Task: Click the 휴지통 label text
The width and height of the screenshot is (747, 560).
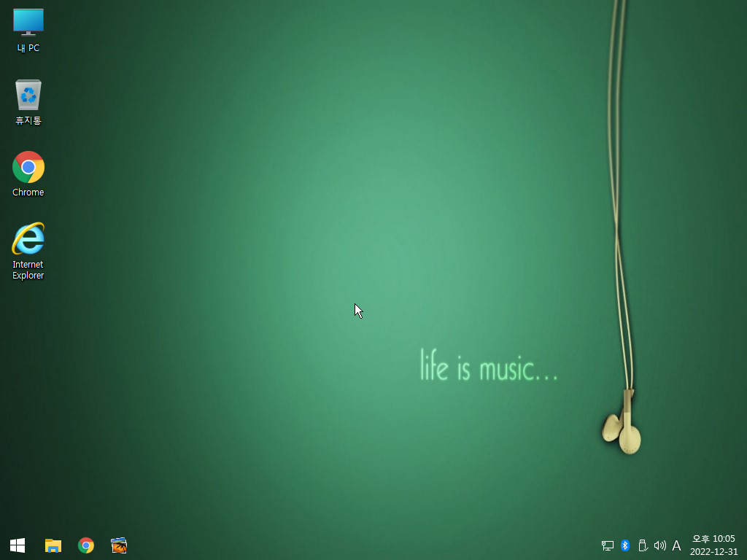Action: pyautogui.click(x=28, y=120)
